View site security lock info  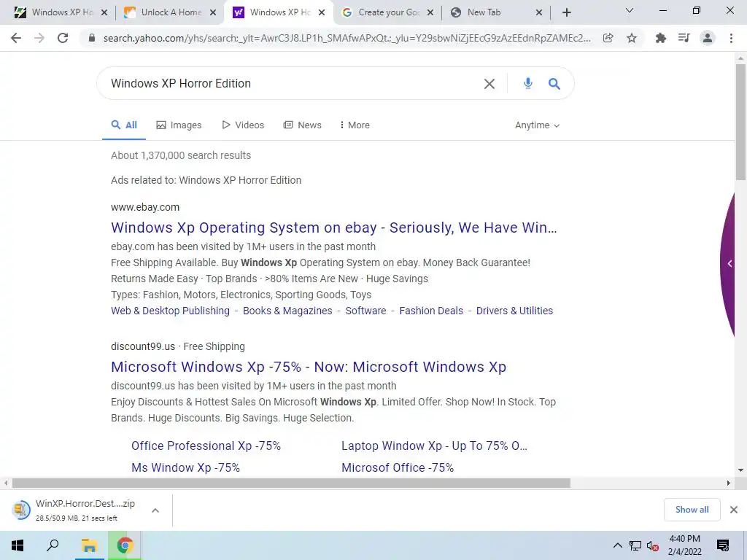tap(91, 38)
